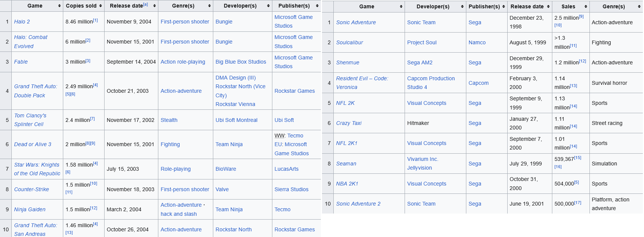Sort left table by Publisher(s) arrows

pyautogui.click(x=317, y=6)
